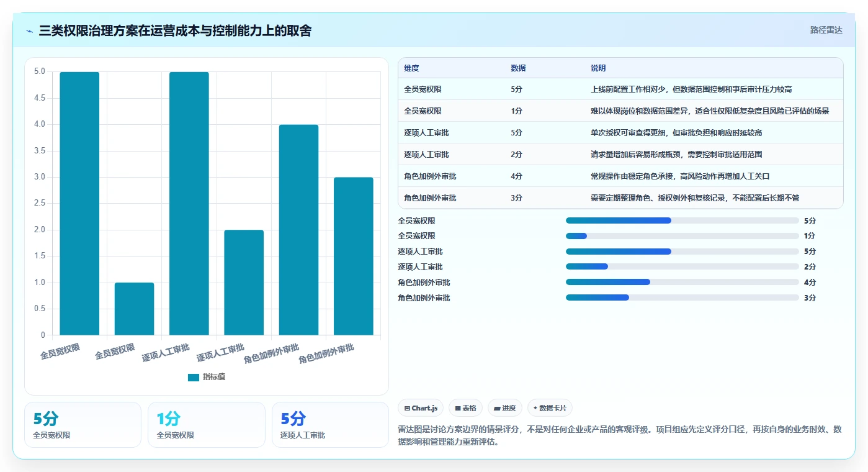Click the 逐项人工审批 chart bar reaching 5.0
868x472 pixels.
click(x=189, y=204)
